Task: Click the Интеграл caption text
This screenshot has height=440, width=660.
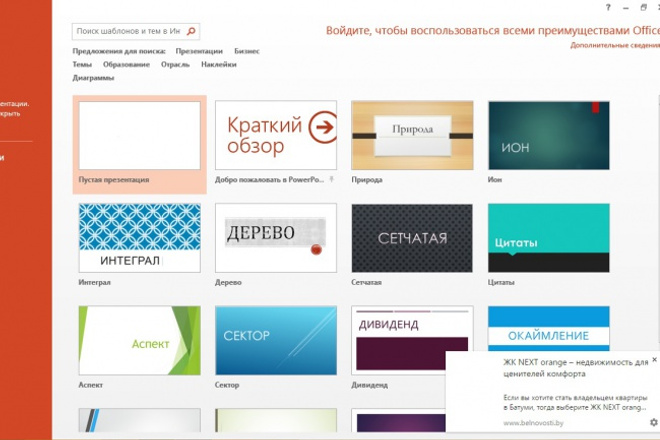Action: point(94,283)
